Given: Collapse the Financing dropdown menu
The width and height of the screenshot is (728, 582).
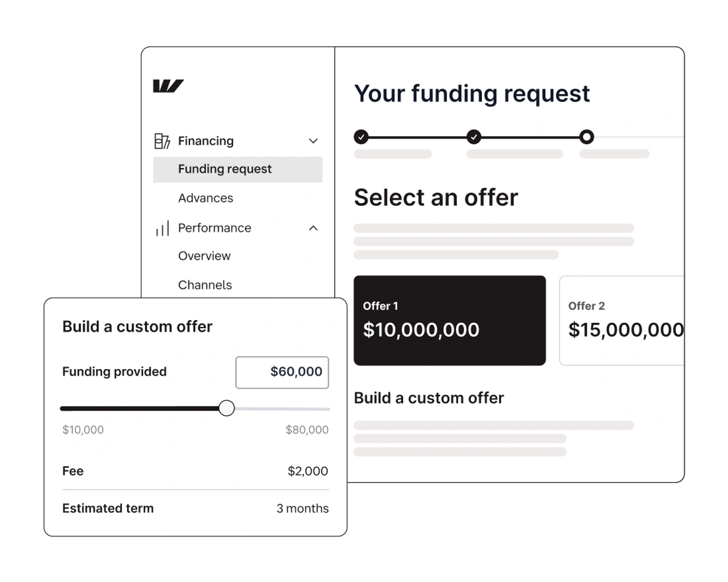Looking at the screenshot, I should coord(313,141).
